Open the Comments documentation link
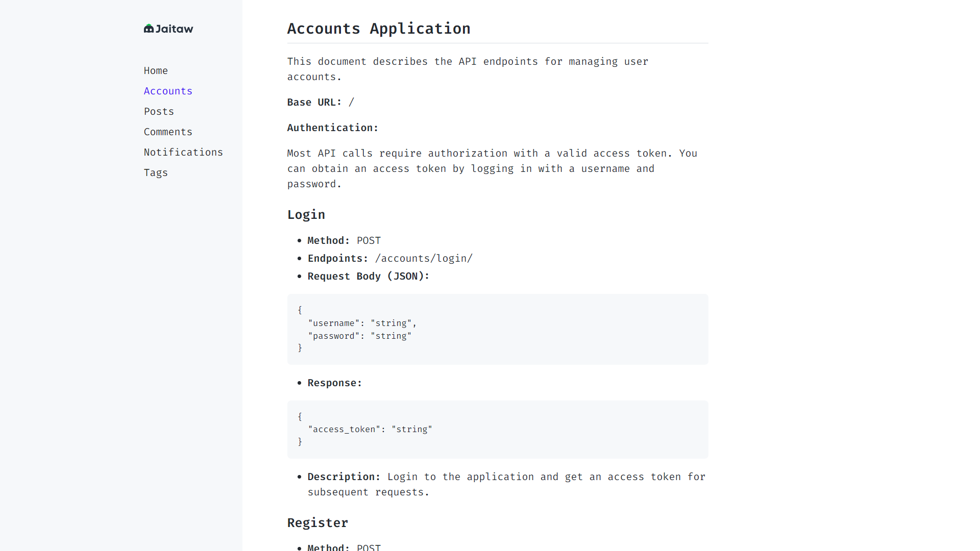This screenshot has height=551, width=980. pos(168,132)
